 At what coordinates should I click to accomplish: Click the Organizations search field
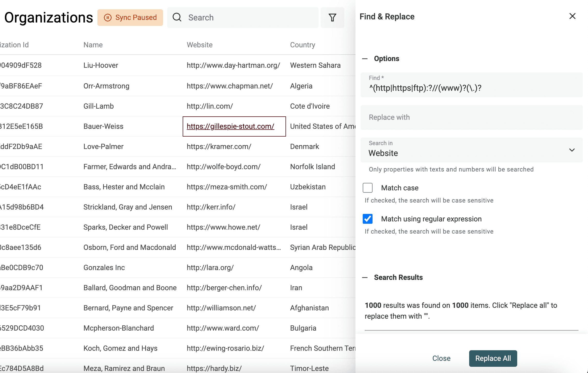243,18
